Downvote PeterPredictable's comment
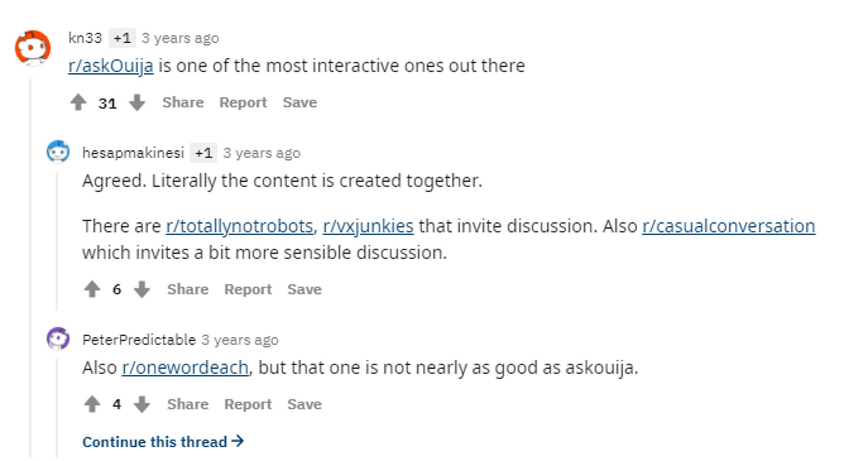 click(142, 404)
